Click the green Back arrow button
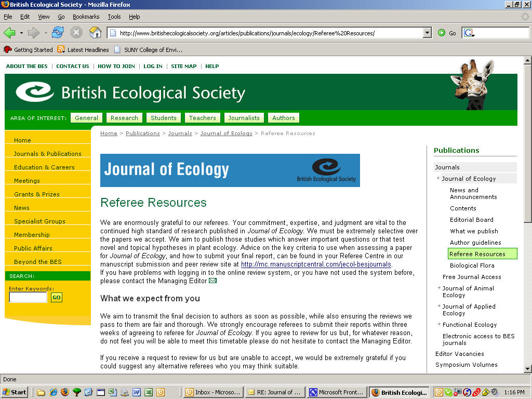Screen dimensions: 532x399 [9, 33]
